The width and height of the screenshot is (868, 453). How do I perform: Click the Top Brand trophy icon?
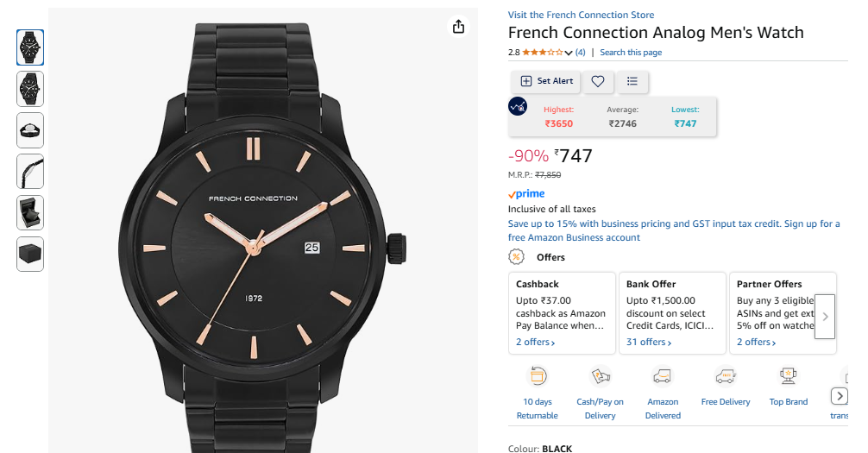tap(788, 376)
